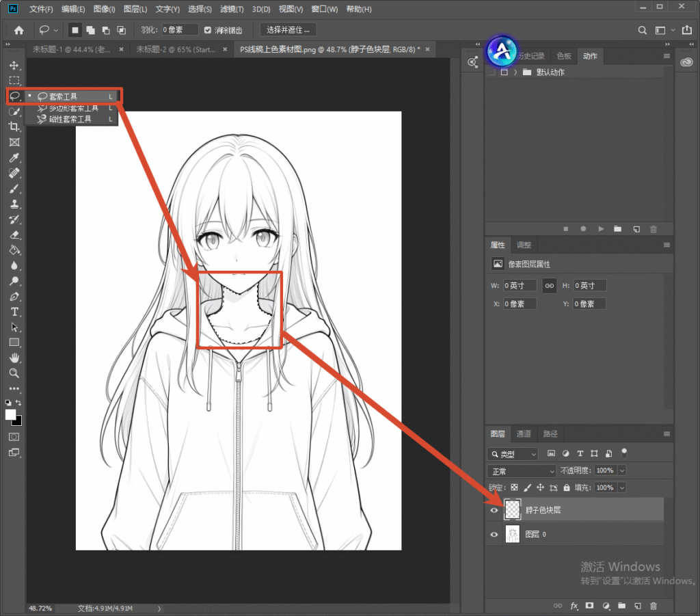
Task: Open the Edit Toolbar three-dots menu
Action: [14, 388]
